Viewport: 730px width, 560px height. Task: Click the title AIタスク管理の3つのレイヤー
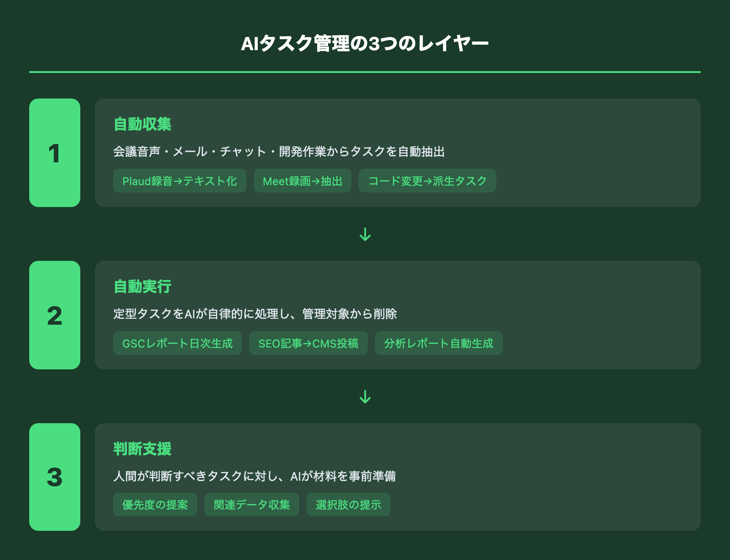tap(365, 44)
